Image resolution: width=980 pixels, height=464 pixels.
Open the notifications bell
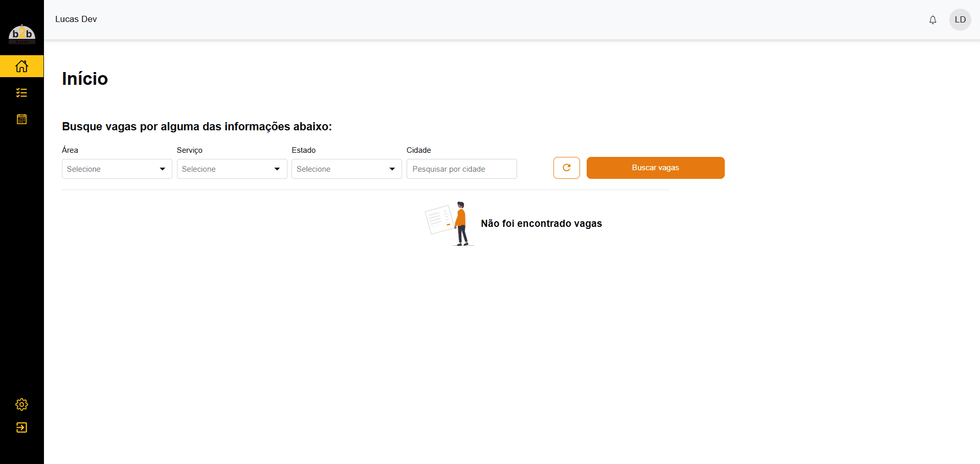click(x=933, y=20)
